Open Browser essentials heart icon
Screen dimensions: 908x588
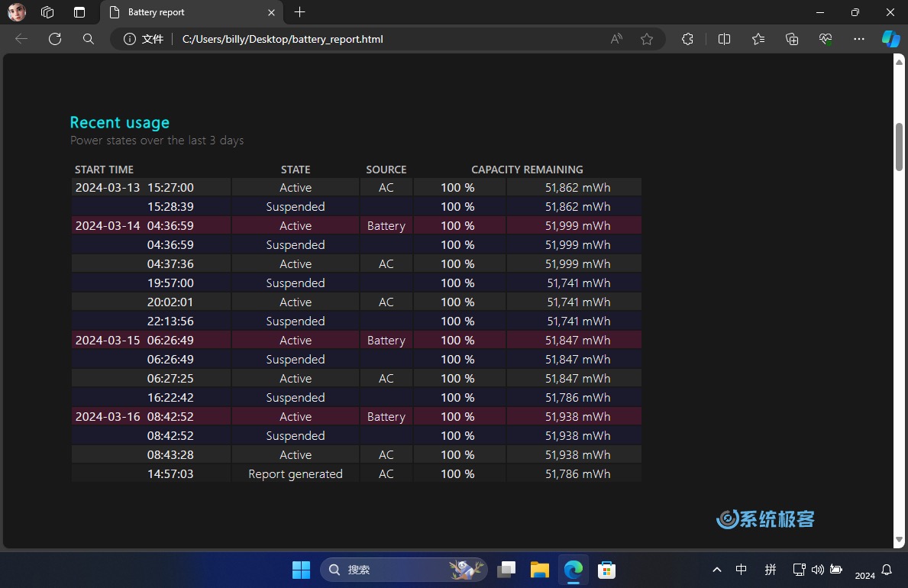[826, 39]
